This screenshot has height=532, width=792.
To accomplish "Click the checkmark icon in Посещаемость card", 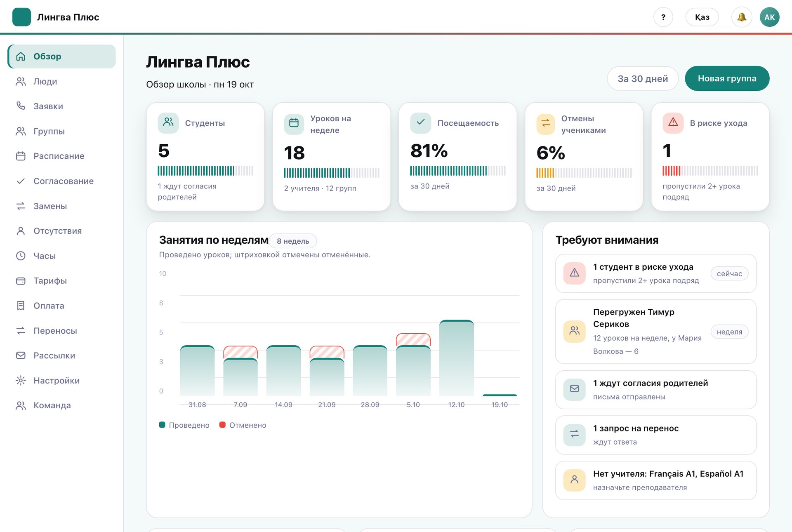I will click(x=421, y=123).
